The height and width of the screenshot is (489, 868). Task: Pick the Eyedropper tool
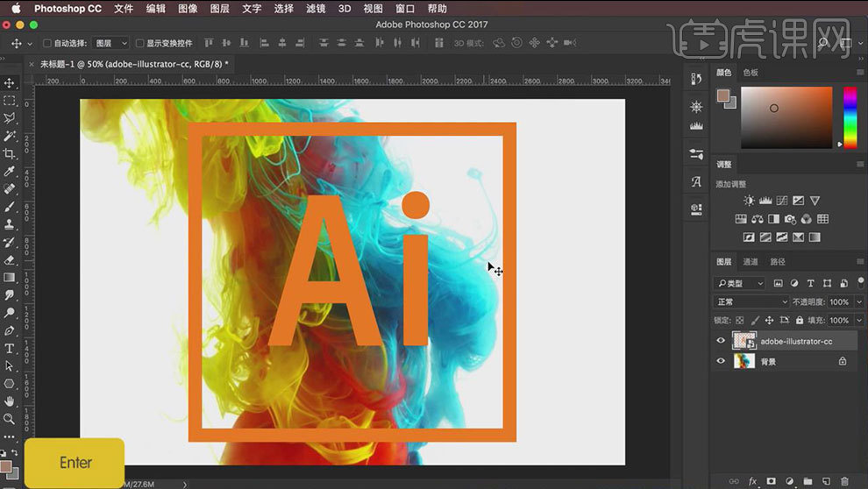coord(10,171)
